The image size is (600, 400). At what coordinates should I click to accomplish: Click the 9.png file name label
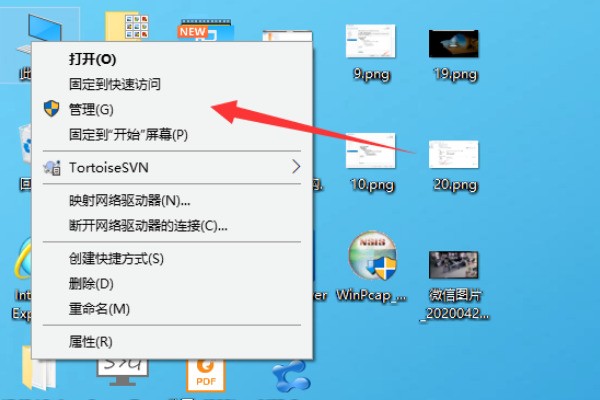372,74
